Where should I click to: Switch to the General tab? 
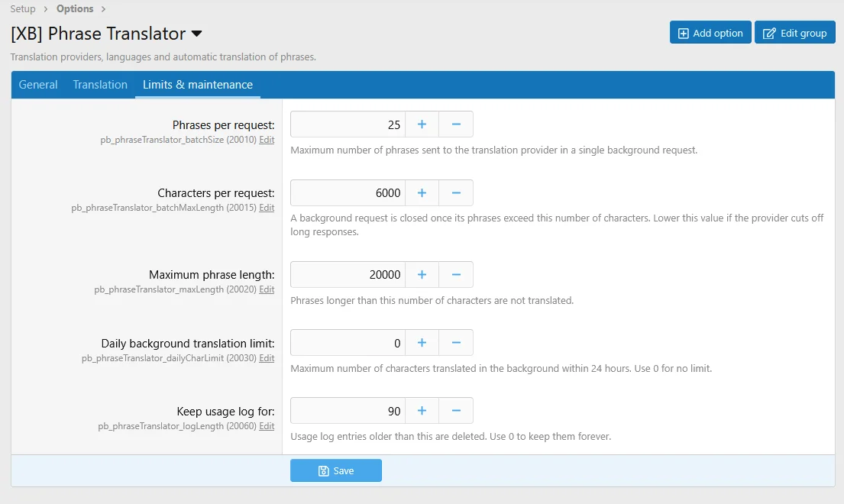pos(38,85)
